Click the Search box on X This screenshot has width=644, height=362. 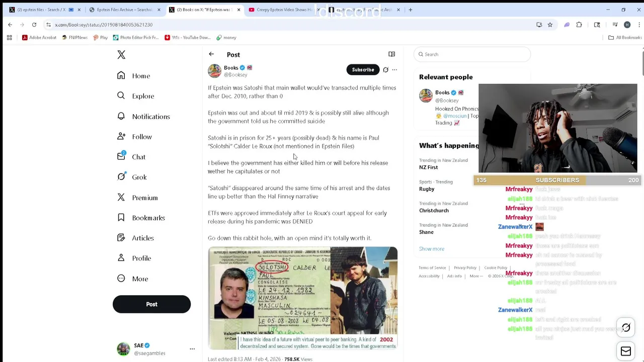[472, 54]
